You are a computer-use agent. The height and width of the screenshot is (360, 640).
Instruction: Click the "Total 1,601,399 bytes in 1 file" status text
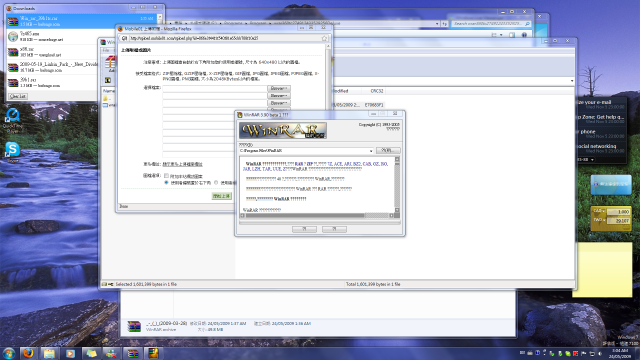[x=373, y=284]
